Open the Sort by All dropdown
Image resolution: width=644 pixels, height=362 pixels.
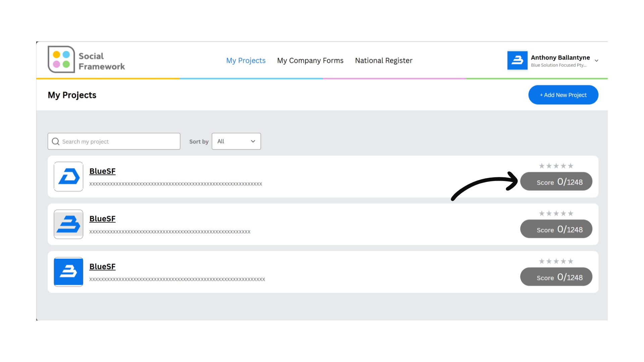point(236,141)
